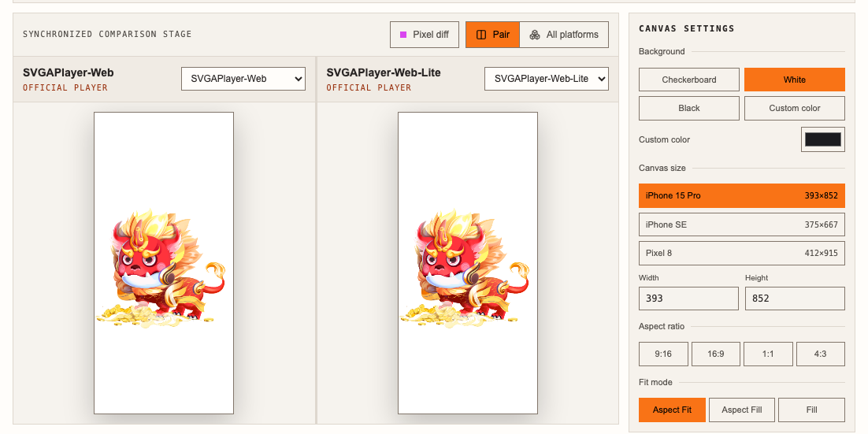Viewport: 868px width, 434px height.
Task: Select White background
Action: point(795,80)
